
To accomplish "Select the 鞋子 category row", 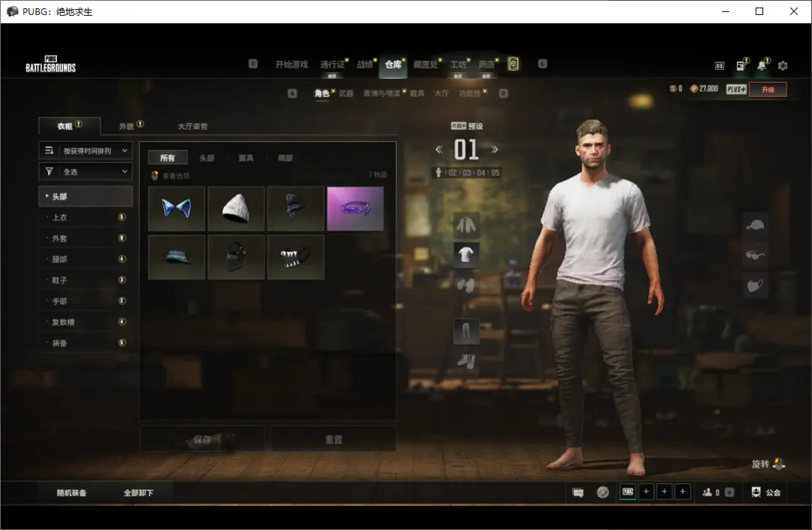I will (x=86, y=280).
